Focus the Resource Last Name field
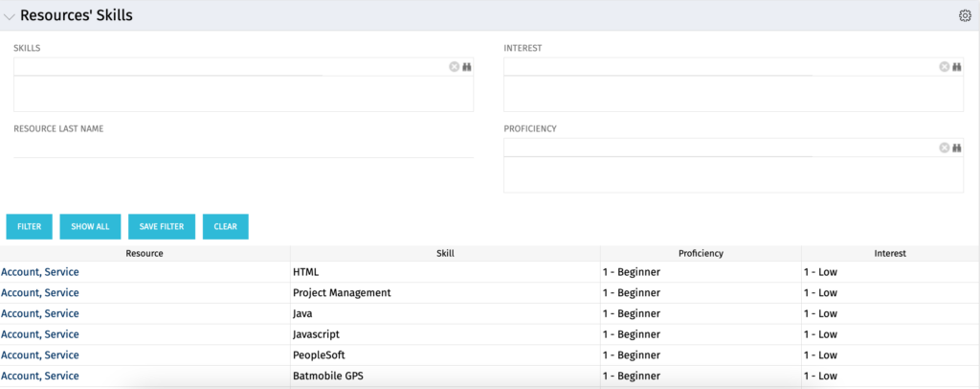The image size is (980, 389). tap(243, 149)
